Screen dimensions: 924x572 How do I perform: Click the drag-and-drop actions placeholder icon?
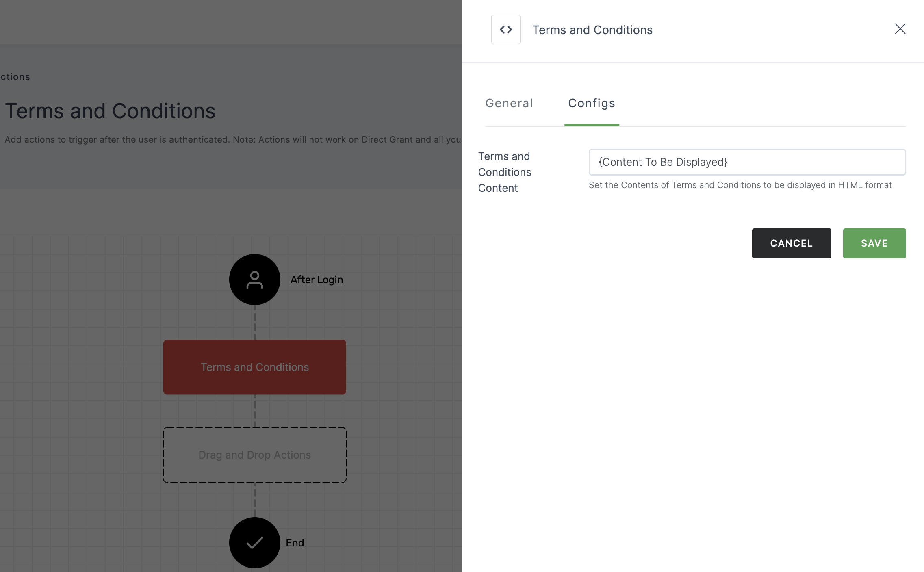255,455
